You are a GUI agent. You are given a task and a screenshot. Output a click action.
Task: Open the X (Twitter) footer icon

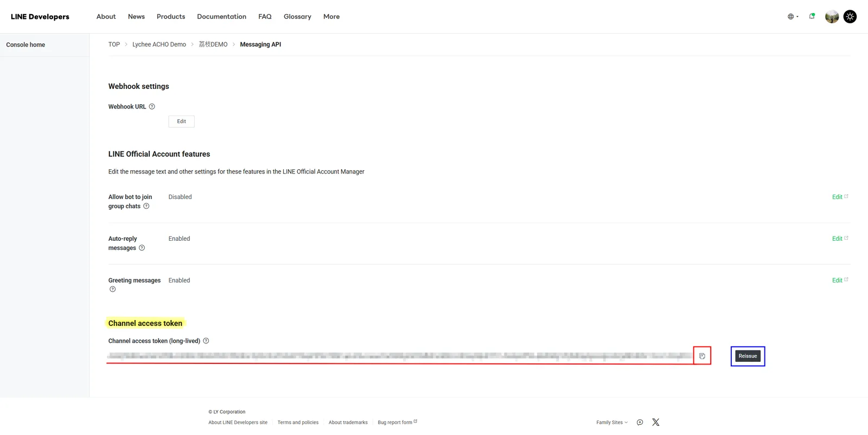click(x=655, y=422)
